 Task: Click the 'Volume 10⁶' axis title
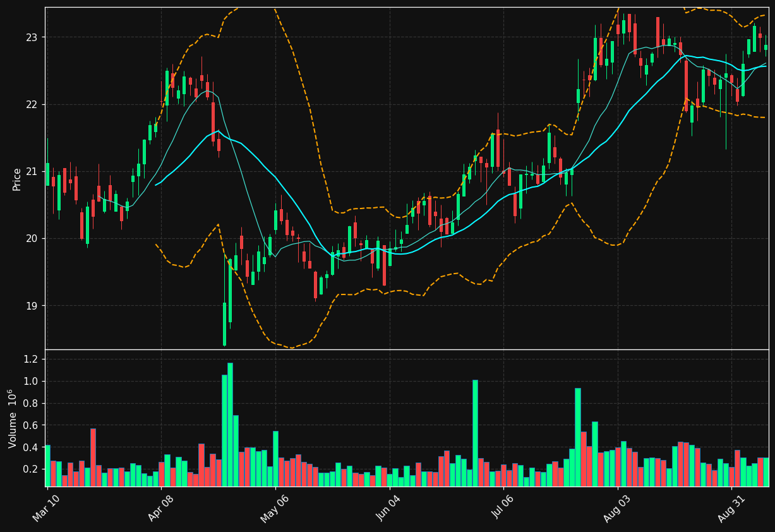(x=13, y=418)
